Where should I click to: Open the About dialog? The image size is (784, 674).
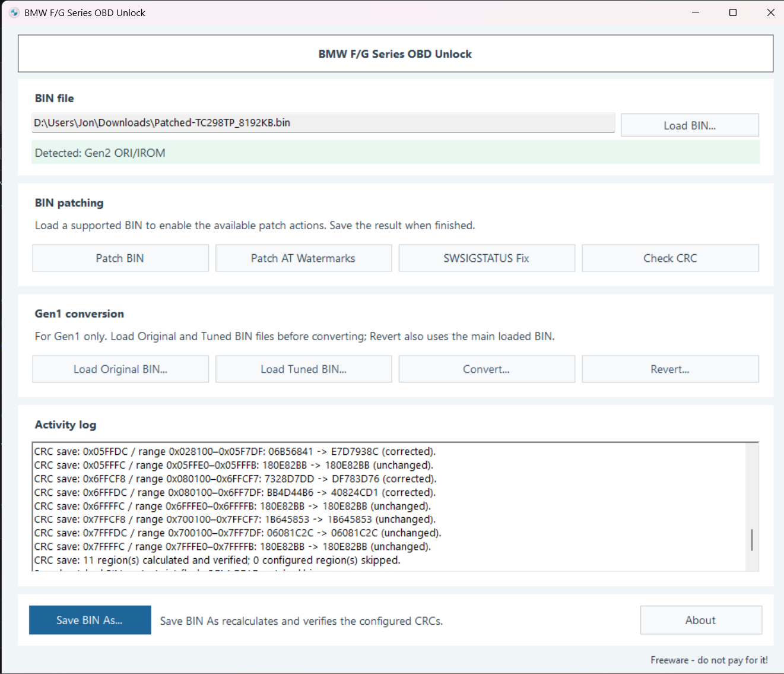click(x=701, y=620)
